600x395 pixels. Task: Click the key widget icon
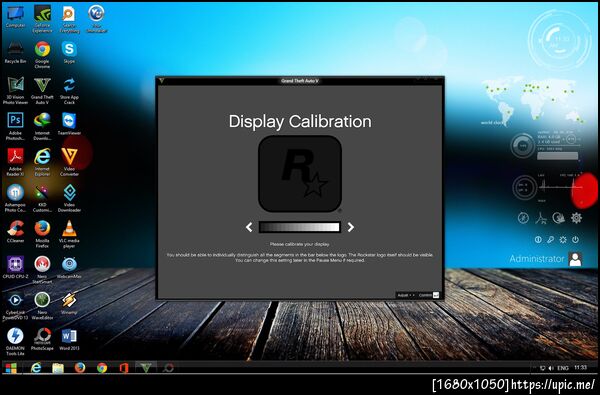550,240
